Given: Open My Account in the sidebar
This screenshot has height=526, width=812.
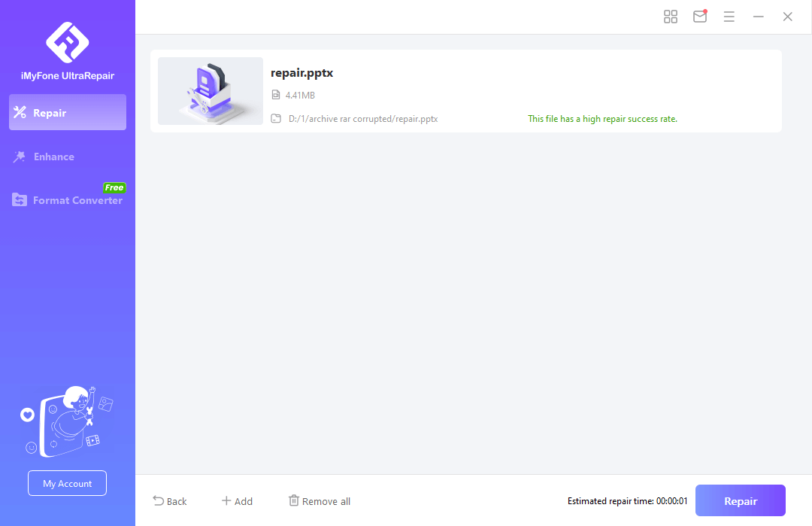Looking at the screenshot, I should click(67, 483).
